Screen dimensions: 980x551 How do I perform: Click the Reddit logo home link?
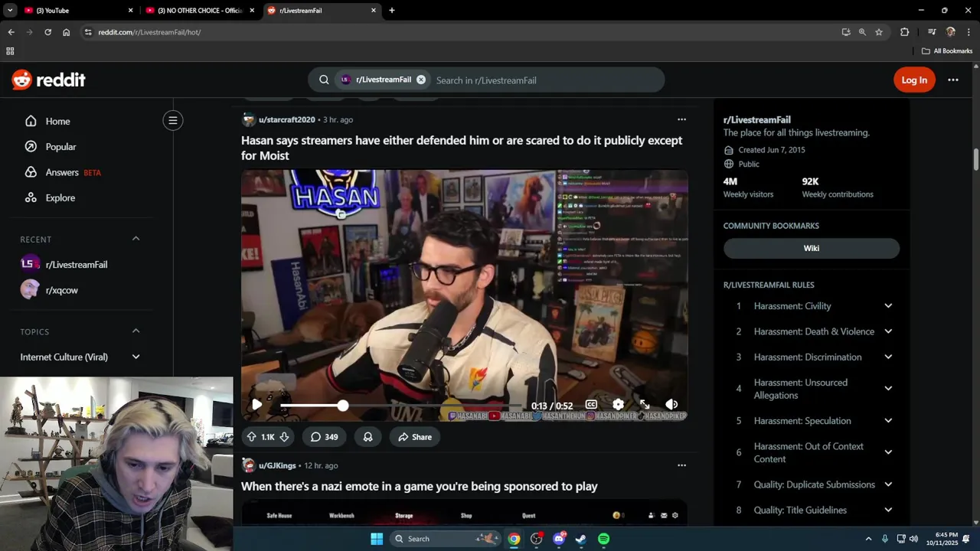48,80
